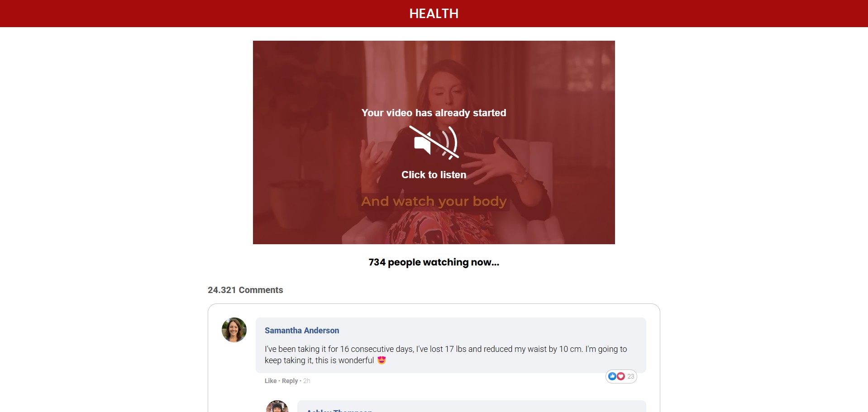Click "Your video has already started" overlay text
This screenshot has height=412, width=868.
click(x=434, y=113)
